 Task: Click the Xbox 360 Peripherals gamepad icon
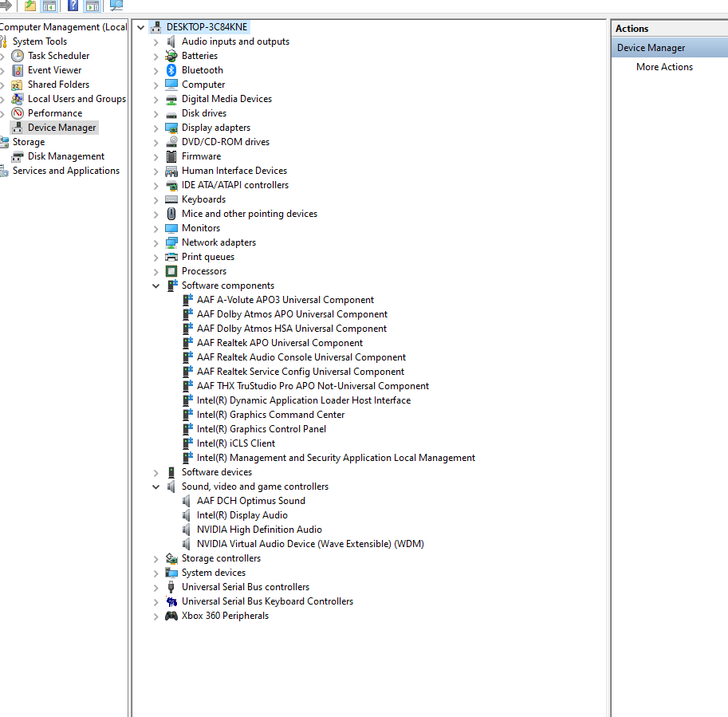point(171,616)
